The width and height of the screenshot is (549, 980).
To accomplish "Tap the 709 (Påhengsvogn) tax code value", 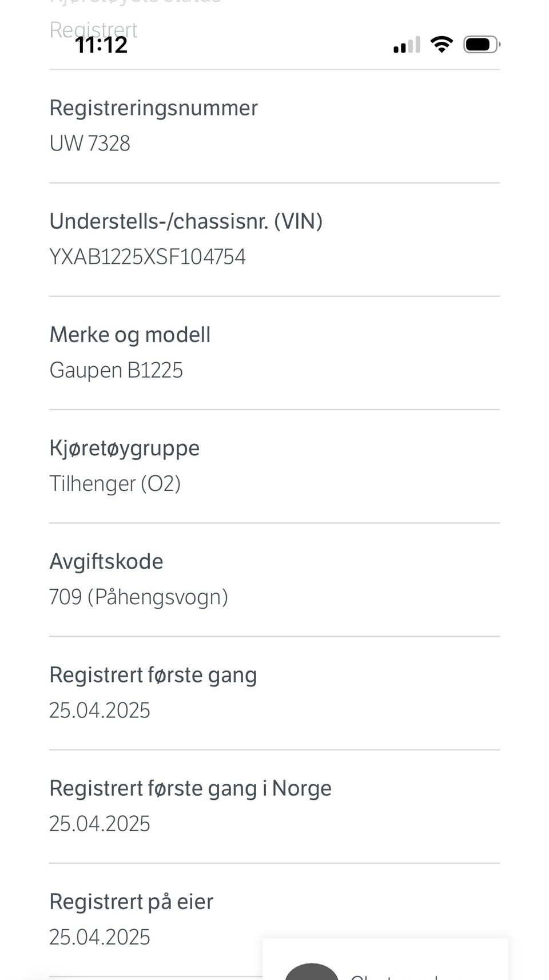I will click(138, 597).
